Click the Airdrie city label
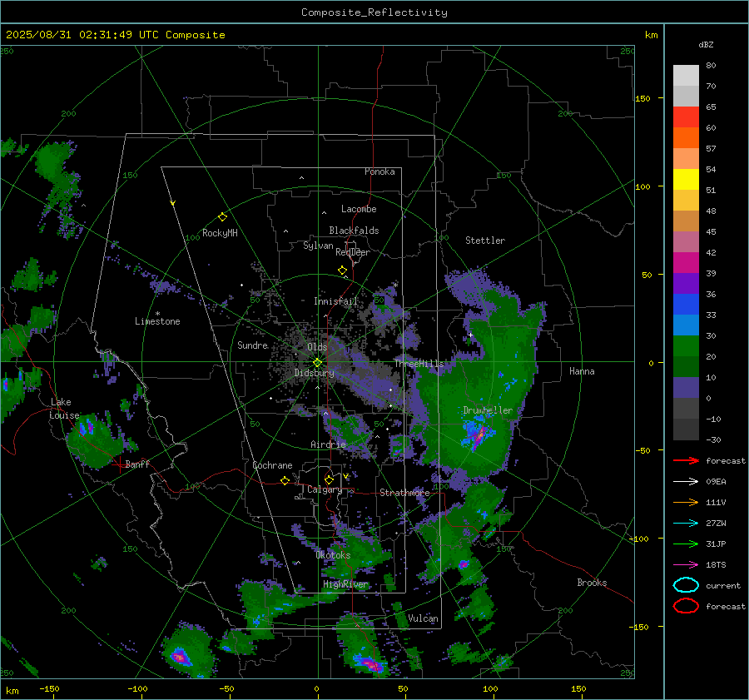This screenshot has height=700, width=749. (x=328, y=444)
